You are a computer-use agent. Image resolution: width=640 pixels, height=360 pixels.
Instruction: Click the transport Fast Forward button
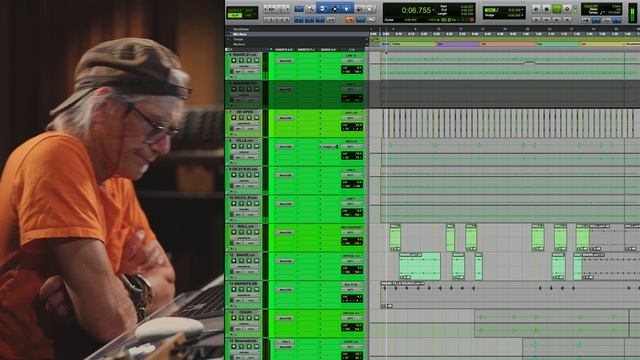557,20
